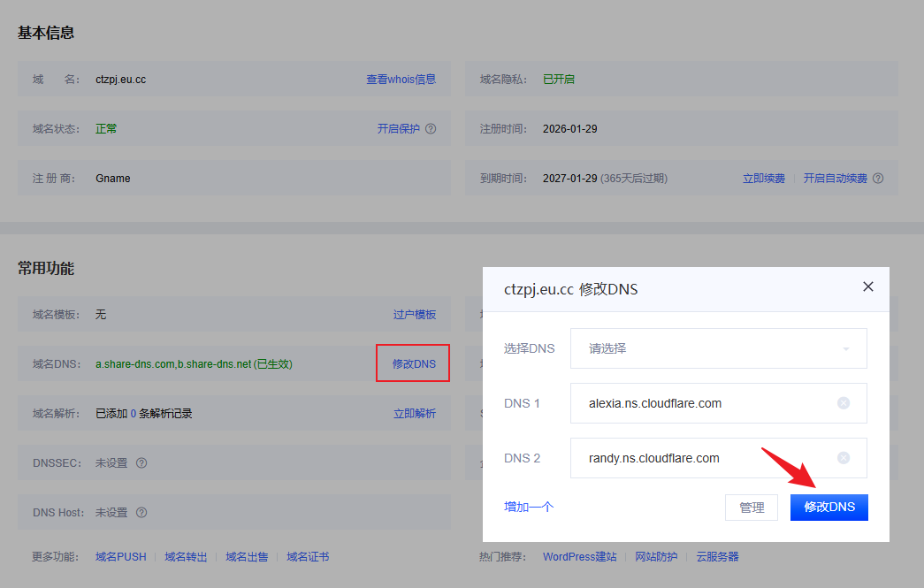Click help icon beside DNSSEC 未设置
This screenshot has width=924, height=588.
click(x=141, y=463)
